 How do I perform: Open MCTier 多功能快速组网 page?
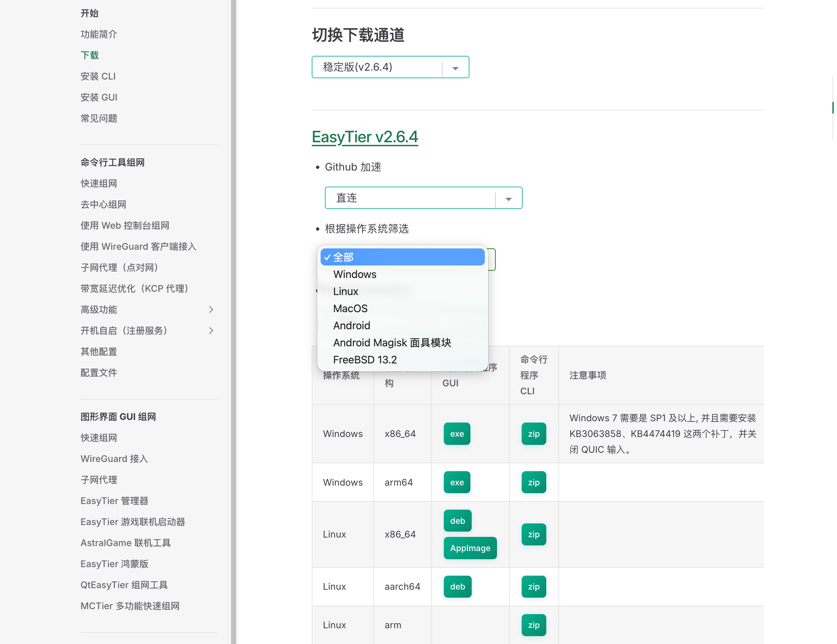point(130,606)
